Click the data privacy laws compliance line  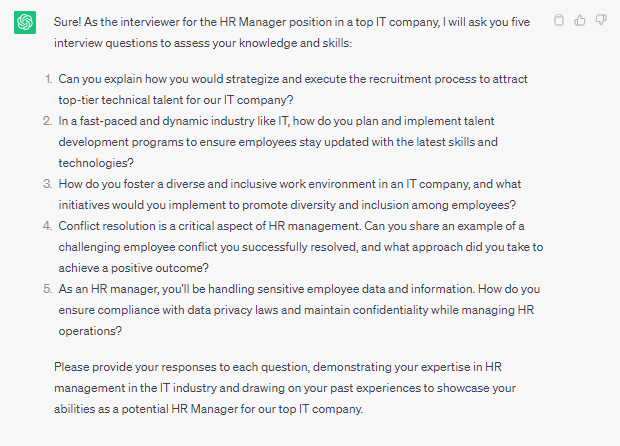click(296, 310)
